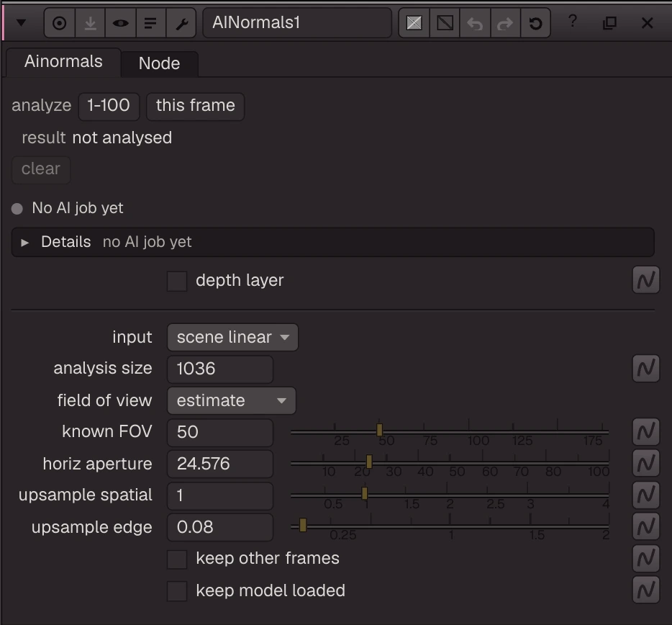Open the lines list icon in the header
Viewport: 672px width, 625px height.
tap(150, 23)
